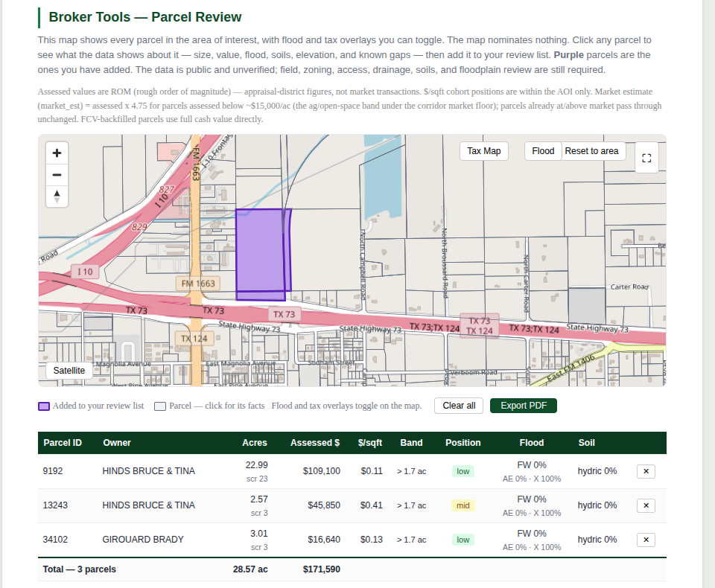Export the review list as PDF
715x588 pixels.
[x=524, y=406]
